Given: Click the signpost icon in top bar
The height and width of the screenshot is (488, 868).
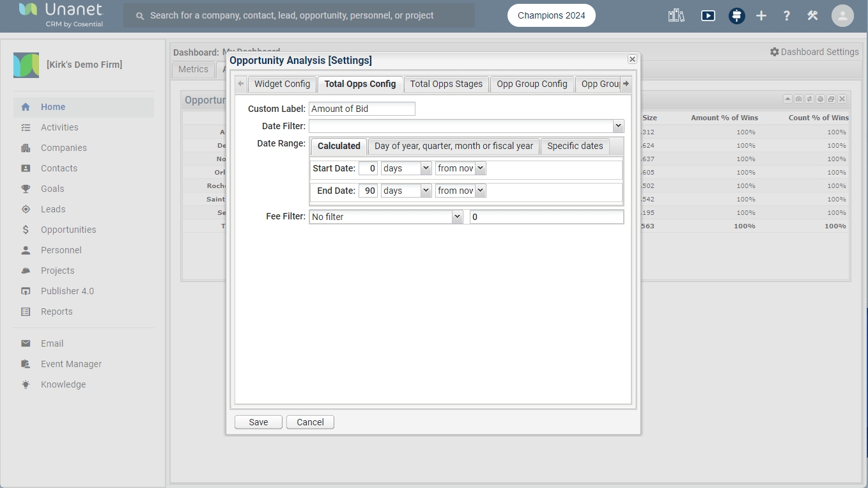Looking at the screenshot, I should coord(736,16).
